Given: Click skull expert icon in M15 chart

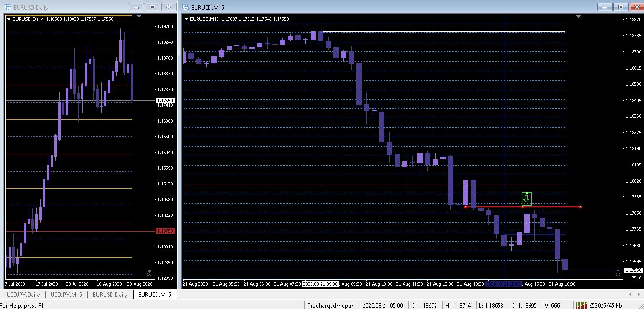Looking at the screenshot, I should [618, 273].
